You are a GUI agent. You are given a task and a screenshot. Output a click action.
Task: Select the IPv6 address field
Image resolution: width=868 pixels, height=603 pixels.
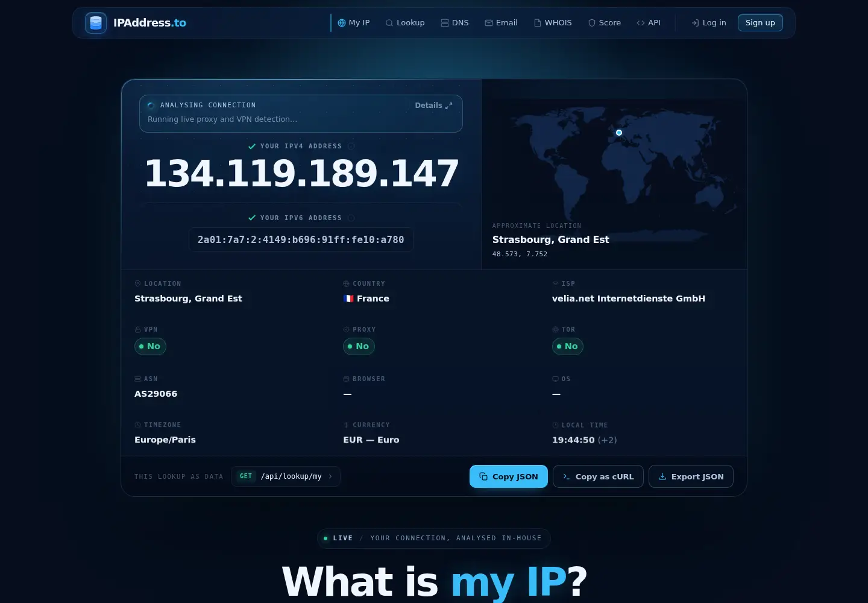click(x=301, y=240)
